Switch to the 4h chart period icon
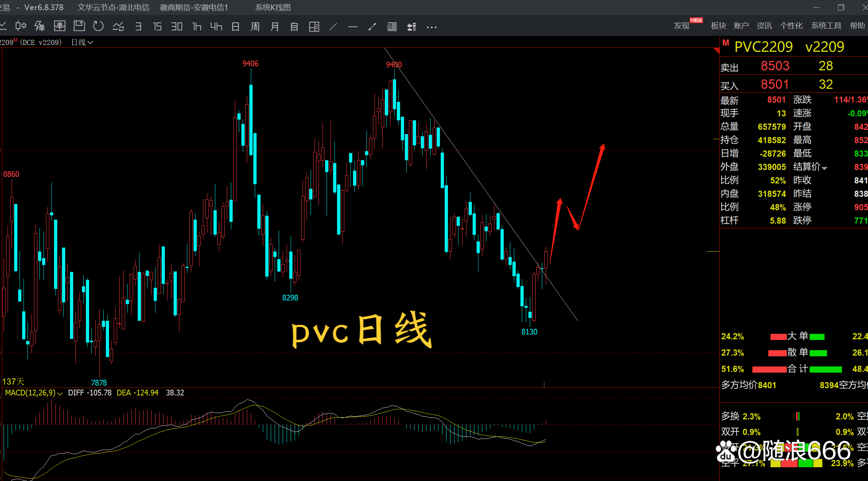Screen dimensions: 868x481 tap(216, 26)
